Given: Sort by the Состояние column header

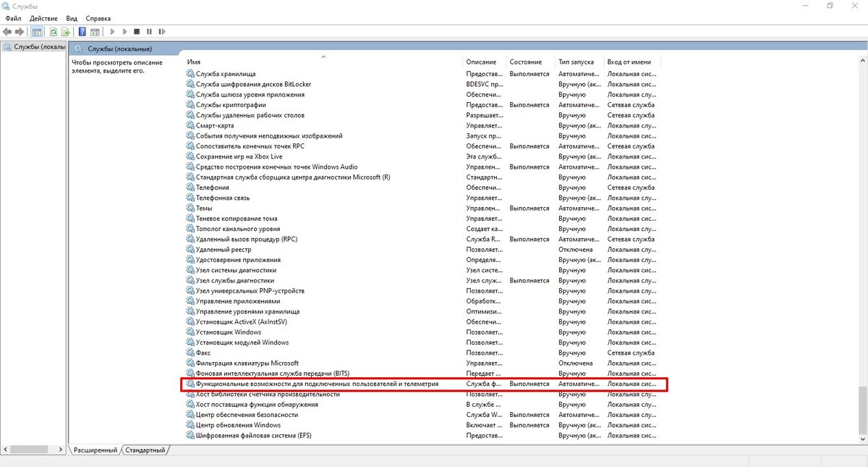Looking at the screenshot, I should tap(525, 62).
